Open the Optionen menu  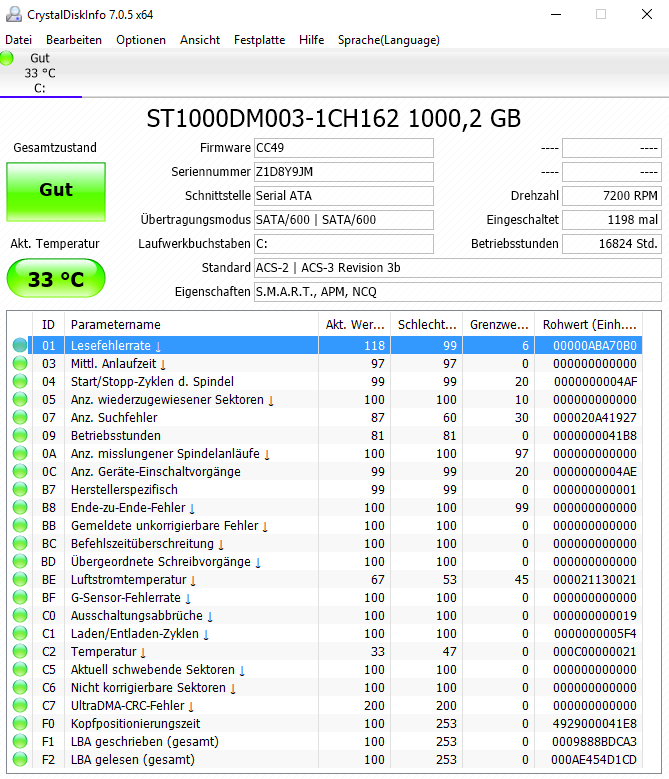(141, 40)
